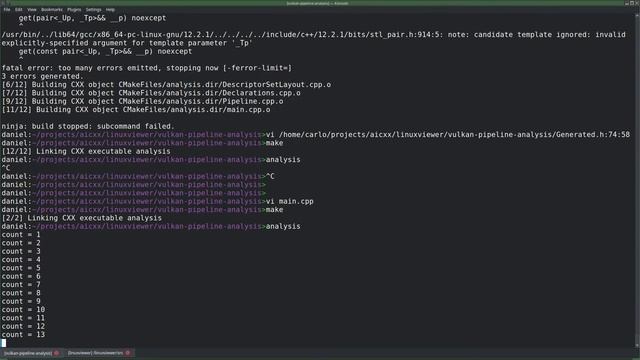Open the Plugins menu

point(74,9)
